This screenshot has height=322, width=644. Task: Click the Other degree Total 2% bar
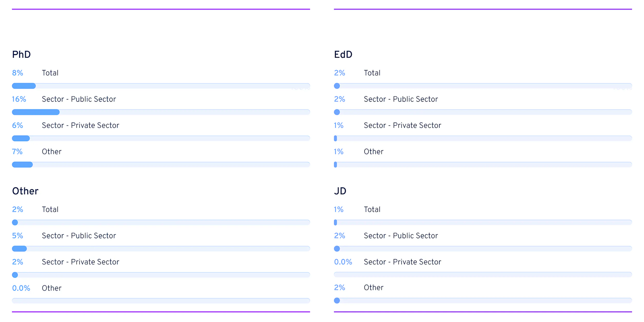161,222
